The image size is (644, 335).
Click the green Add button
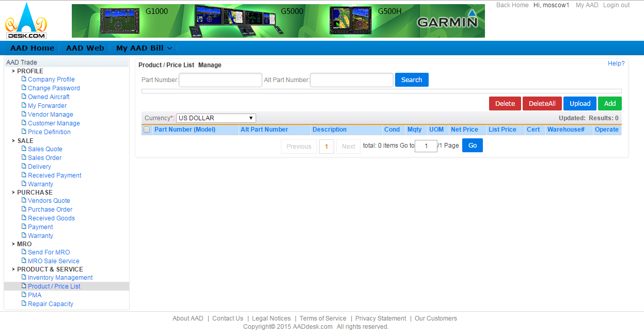610,104
